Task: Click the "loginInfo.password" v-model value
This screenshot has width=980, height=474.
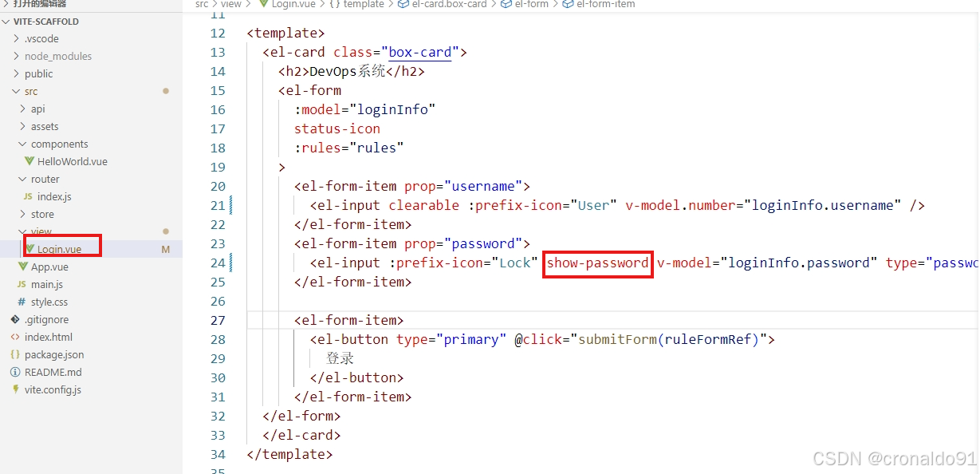Action: click(798, 263)
